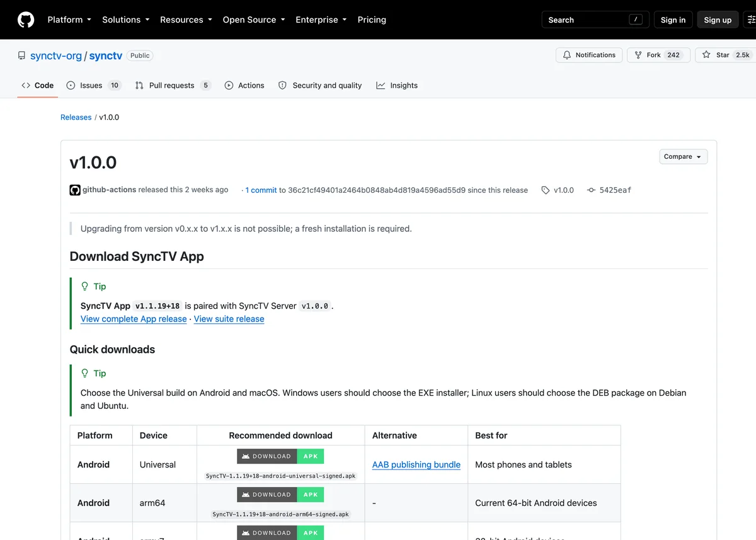The image size is (756, 540).
Task: Open the Enterprise dropdown
Action: [321, 20]
